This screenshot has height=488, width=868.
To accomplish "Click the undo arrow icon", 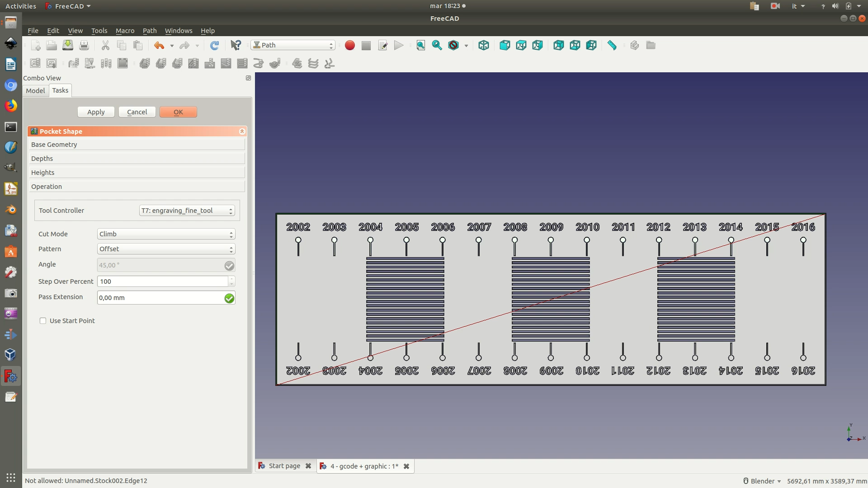I will click(x=159, y=45).
